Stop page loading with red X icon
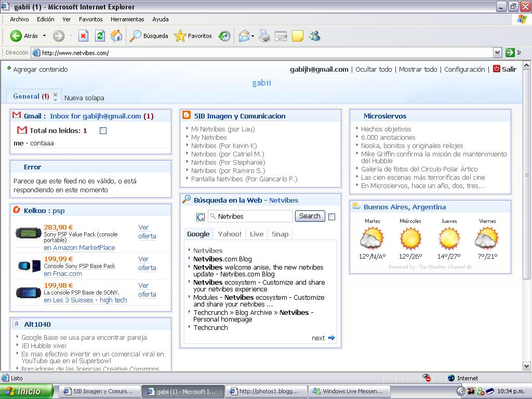This screenshot has height=399, width=532. (83, 36)
